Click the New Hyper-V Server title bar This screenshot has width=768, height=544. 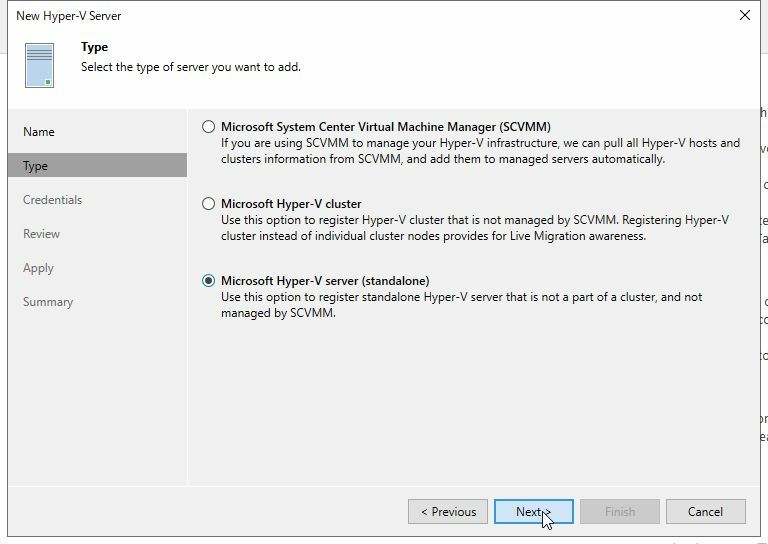coord(300,16)
